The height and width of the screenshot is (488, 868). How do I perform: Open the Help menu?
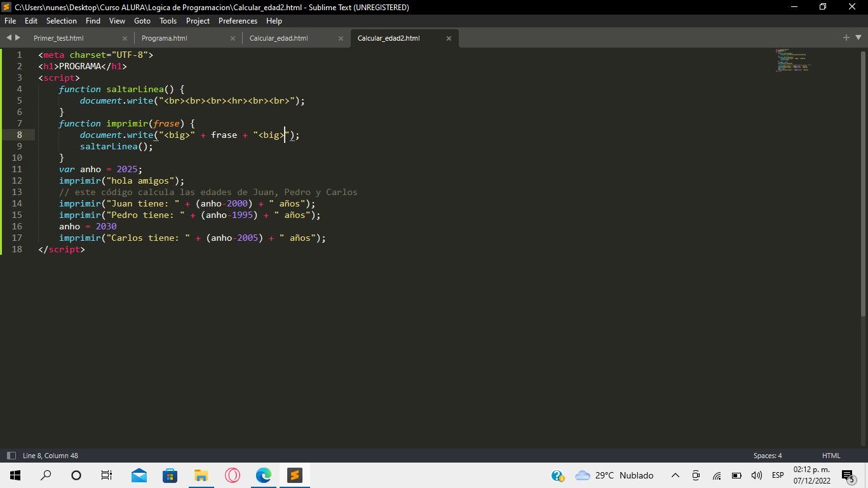tap(274, 21)
